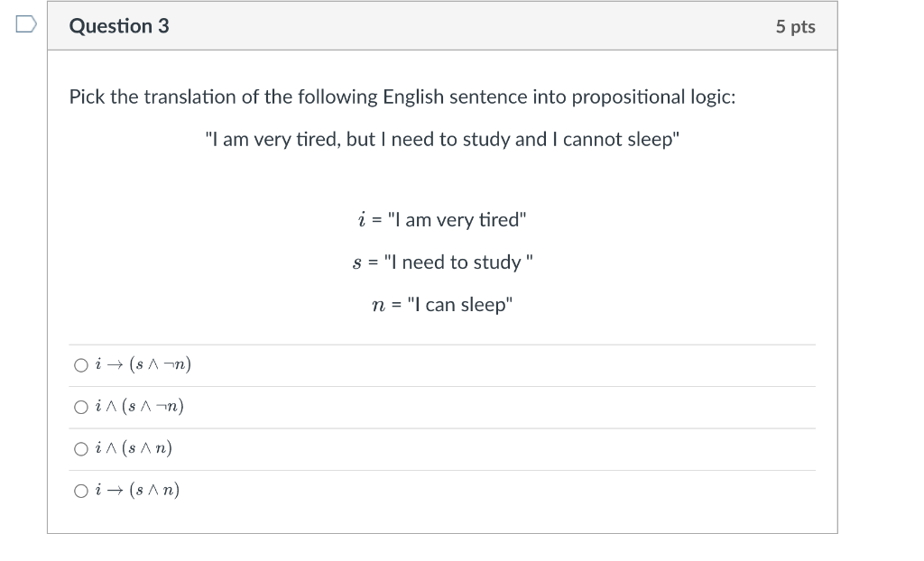Click the definition s = "I need to study"

[x=442, y=262]
